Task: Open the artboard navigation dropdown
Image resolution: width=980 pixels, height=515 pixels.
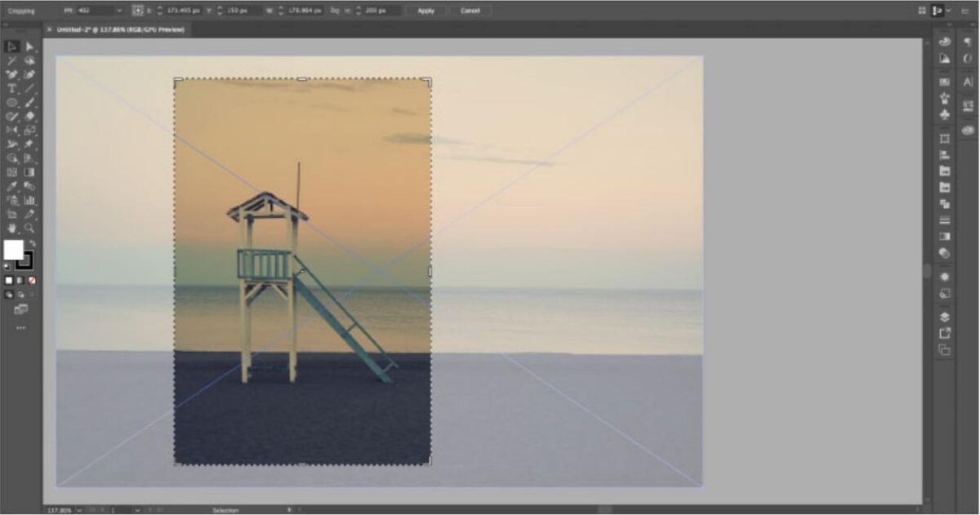Action: coord(136,510)
